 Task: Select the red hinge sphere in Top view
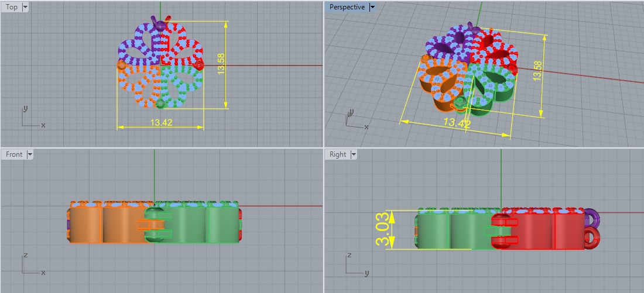pos(199,65)
